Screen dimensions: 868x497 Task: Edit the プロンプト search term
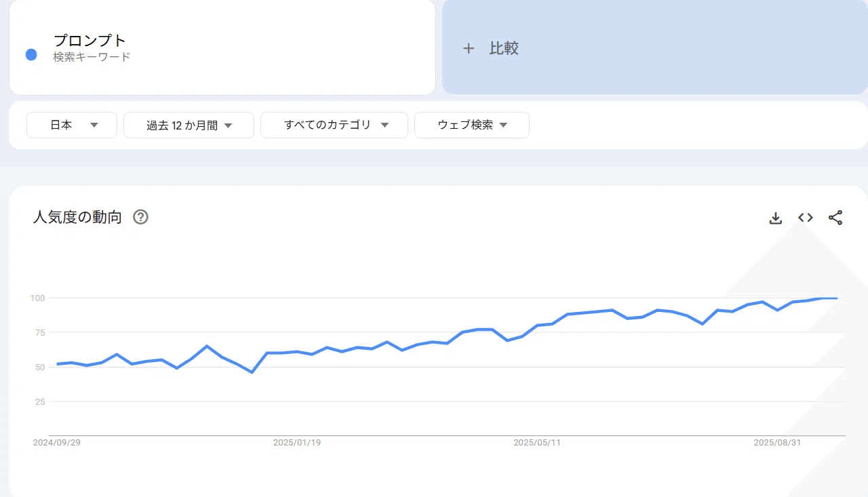pyautogui.click(x=90, y=40)
